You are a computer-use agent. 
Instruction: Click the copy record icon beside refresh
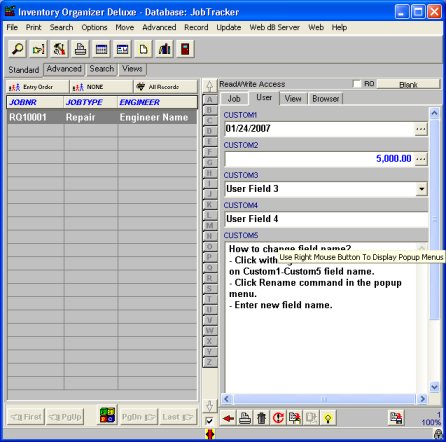[x=295, y=418]
